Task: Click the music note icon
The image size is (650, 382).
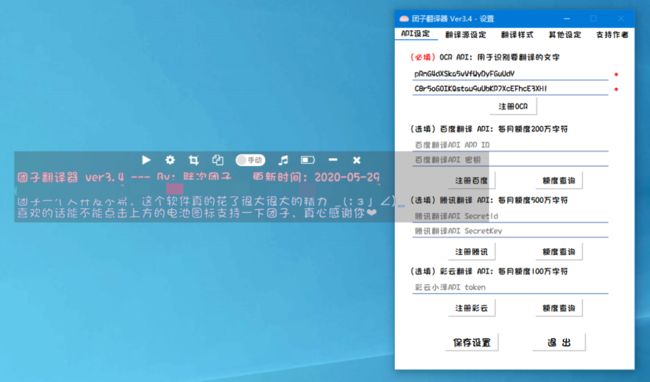Action: (283, 160)
